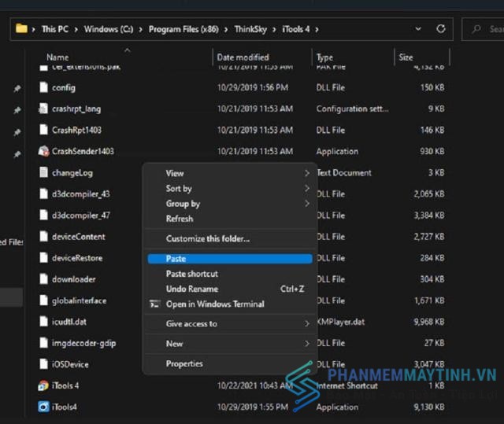Select the iTools 4 internet shortcut icon
Image resolution: width=504 pixels, height=424 pixels.
43,385
